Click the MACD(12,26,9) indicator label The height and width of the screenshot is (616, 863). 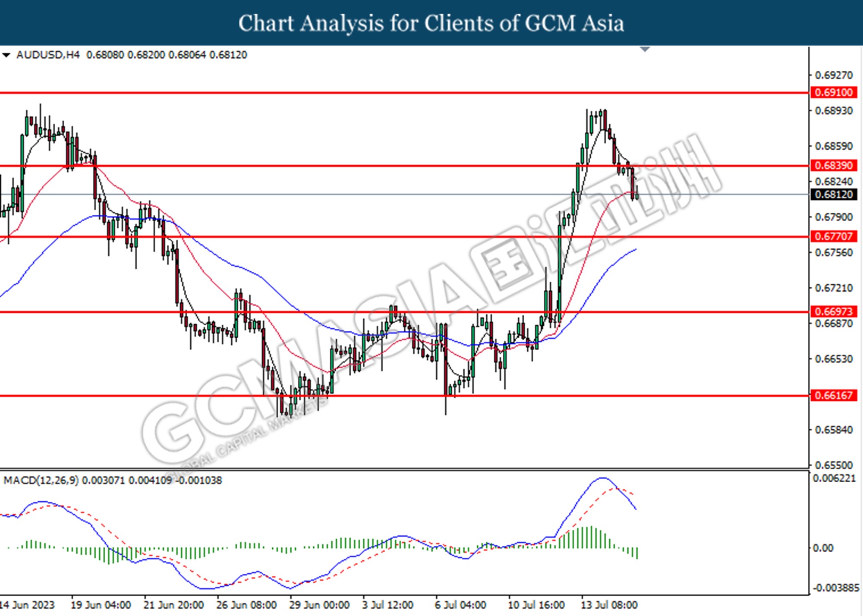tap(41, 480)
